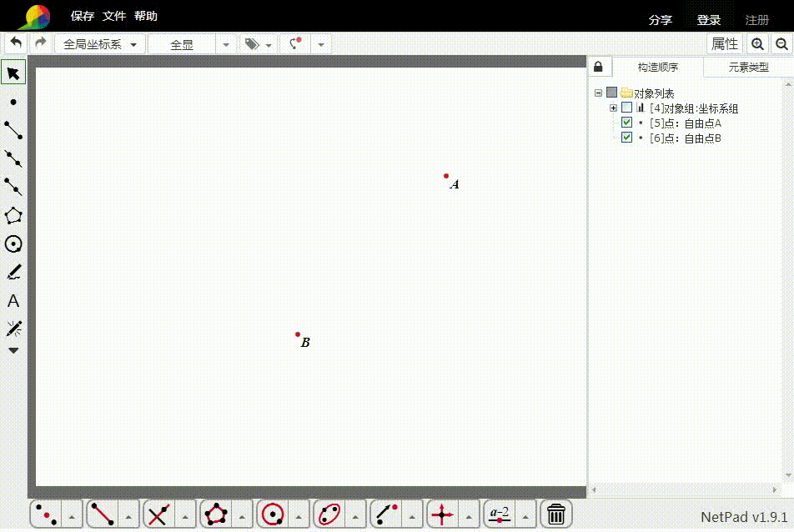794x532 pixels.
Task: Click point A on the canvas
Action: pos(446,176)
